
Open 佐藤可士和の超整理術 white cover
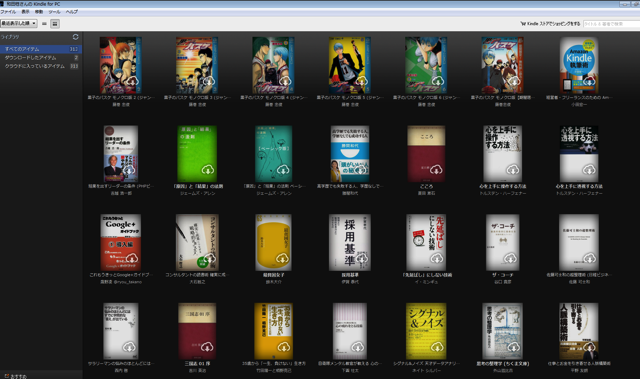[579, 242]
